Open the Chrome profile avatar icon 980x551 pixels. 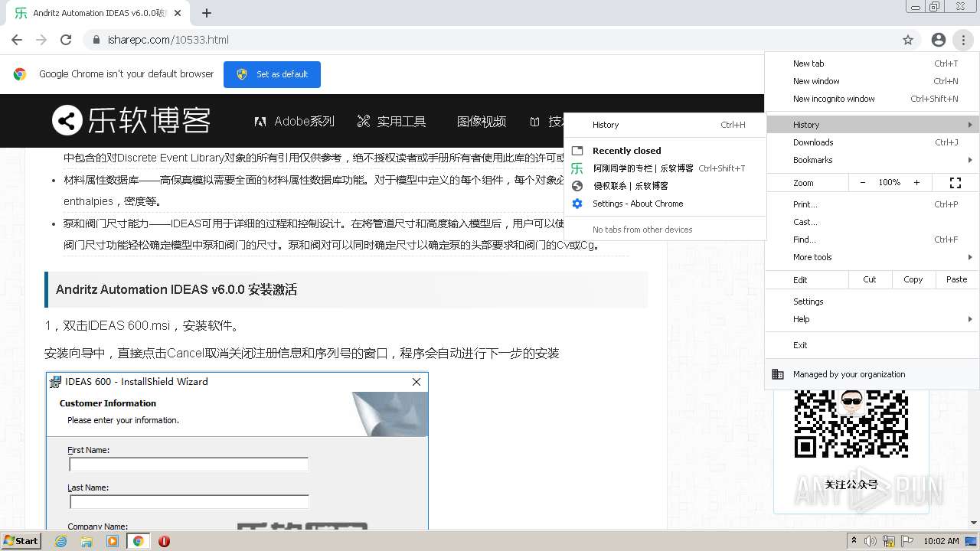click(x=939, y=40)
